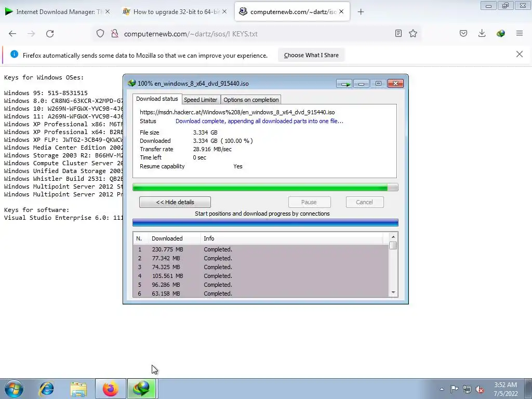
Task: Open the Save to Pocket icon
Action: (x=463, y=33)
